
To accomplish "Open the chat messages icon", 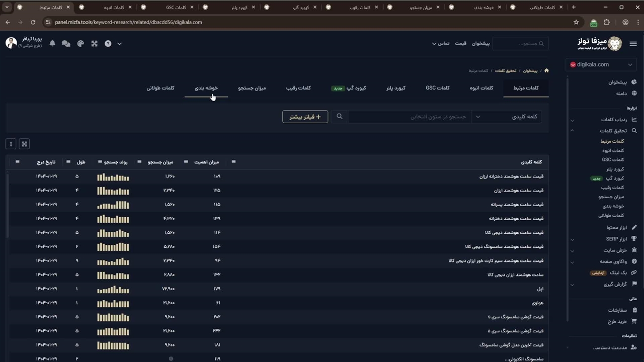I will tap(66, 44).
